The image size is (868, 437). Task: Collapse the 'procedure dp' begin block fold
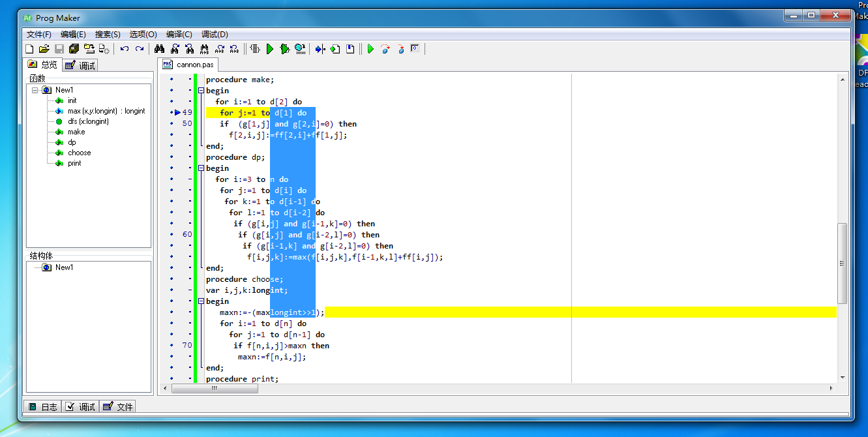pos(201,168)
